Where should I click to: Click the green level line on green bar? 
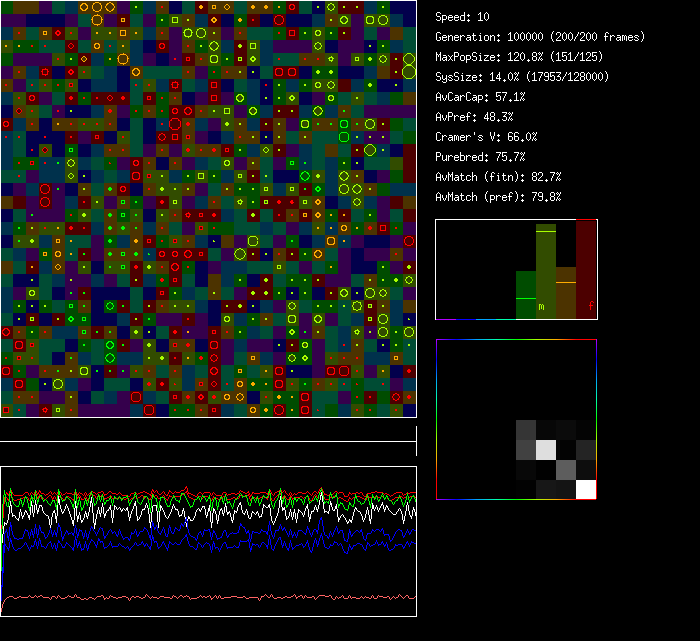[526, 298]
